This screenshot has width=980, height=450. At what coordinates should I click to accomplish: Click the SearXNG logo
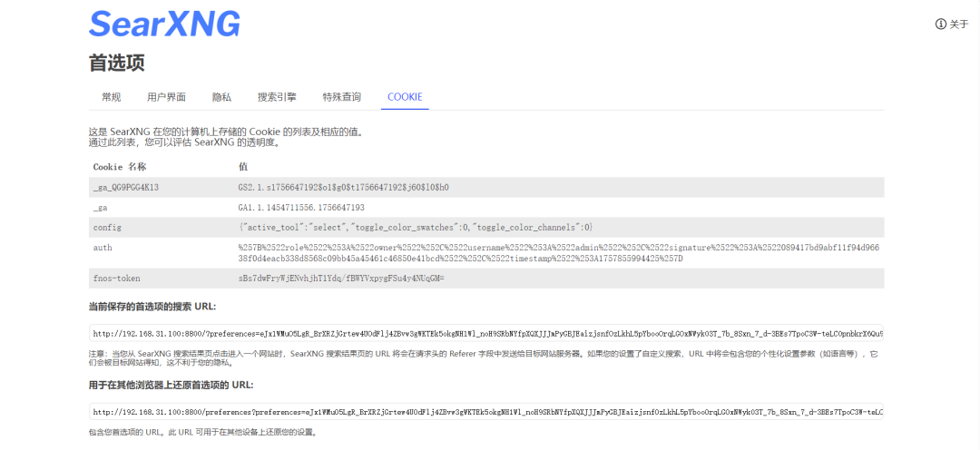click(x=164, y=24)
